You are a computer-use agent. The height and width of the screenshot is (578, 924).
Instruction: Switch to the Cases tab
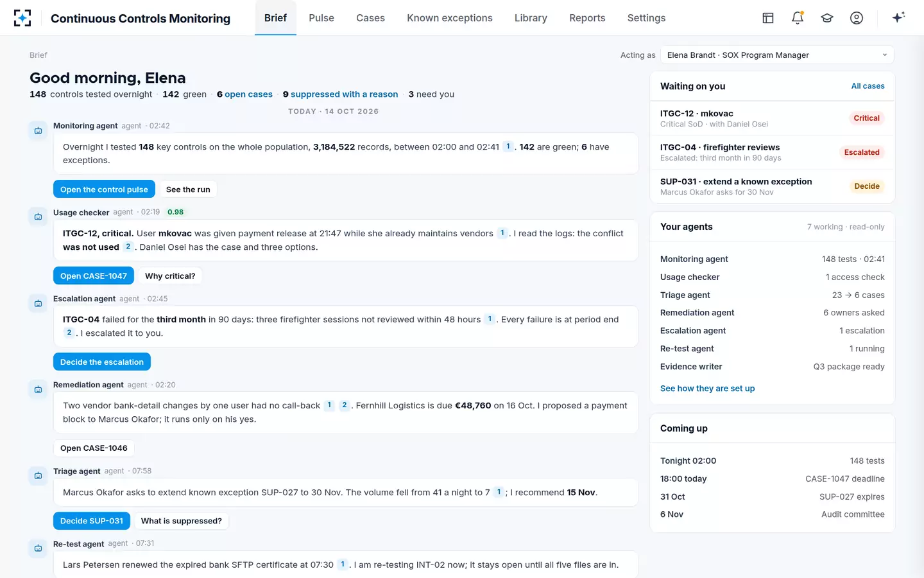(x=370, y=18)
